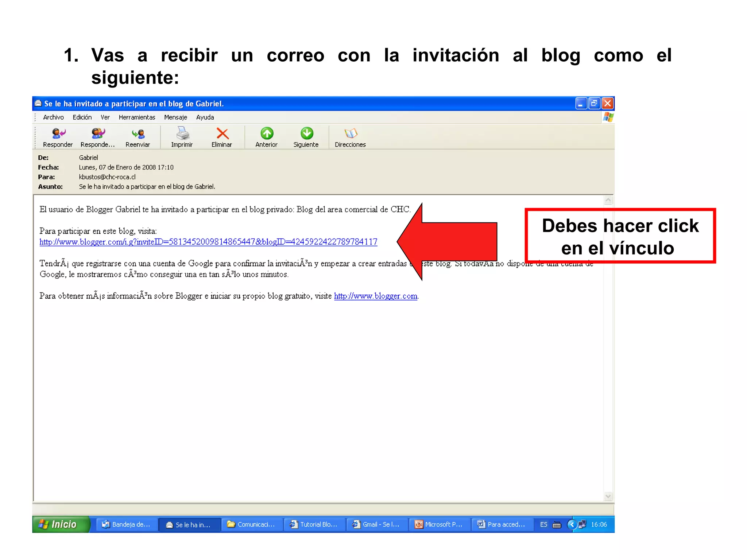Screen dimensions: 747x560
Task: Open the www.blogger.com link
Action: click(376, 296)
